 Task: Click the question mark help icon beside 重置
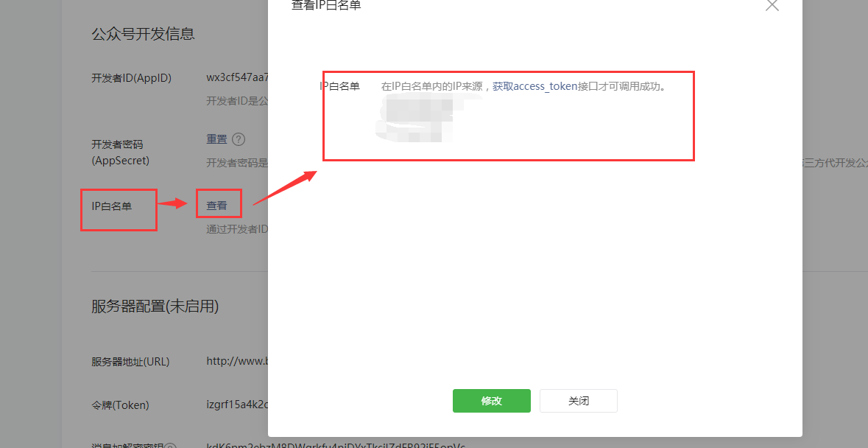tap(239, 139)
